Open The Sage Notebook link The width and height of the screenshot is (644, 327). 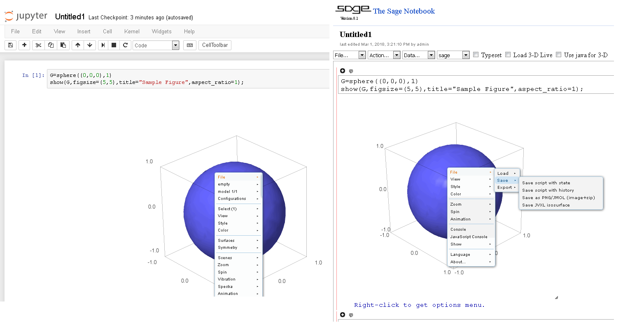point(404,11)
